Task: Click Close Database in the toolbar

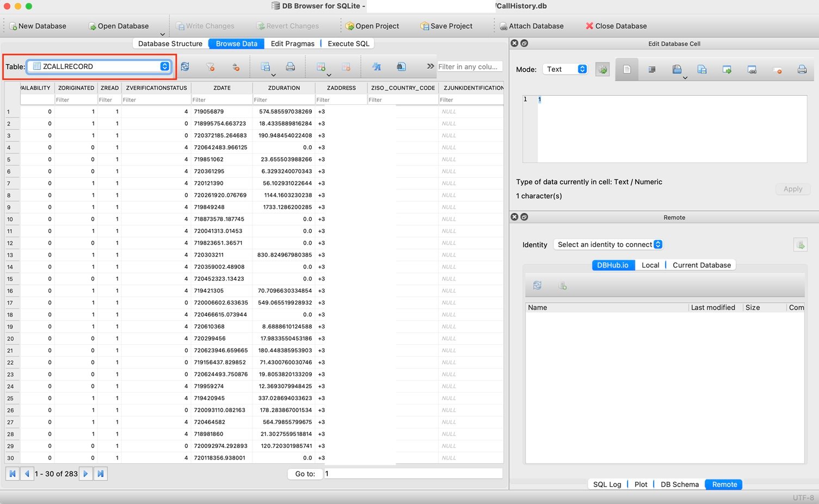Action: coord(616,26)
